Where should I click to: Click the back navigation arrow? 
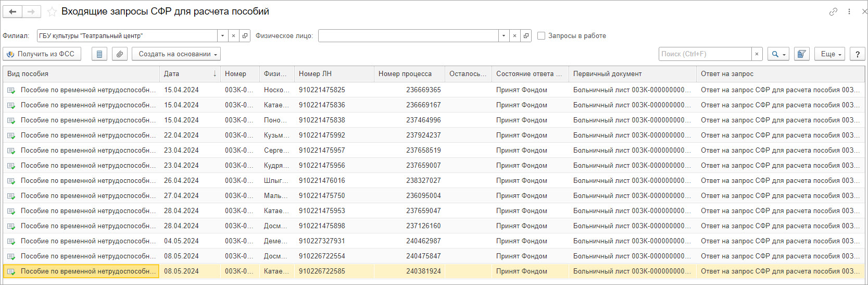pyautogui.click(x=12, y=11)
